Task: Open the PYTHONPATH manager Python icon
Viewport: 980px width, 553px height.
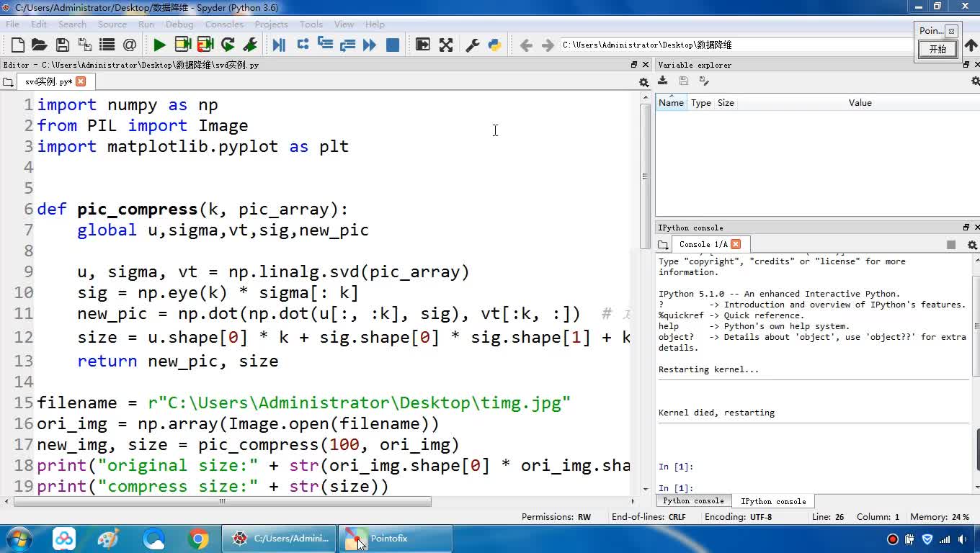Action: pos(494,45)
